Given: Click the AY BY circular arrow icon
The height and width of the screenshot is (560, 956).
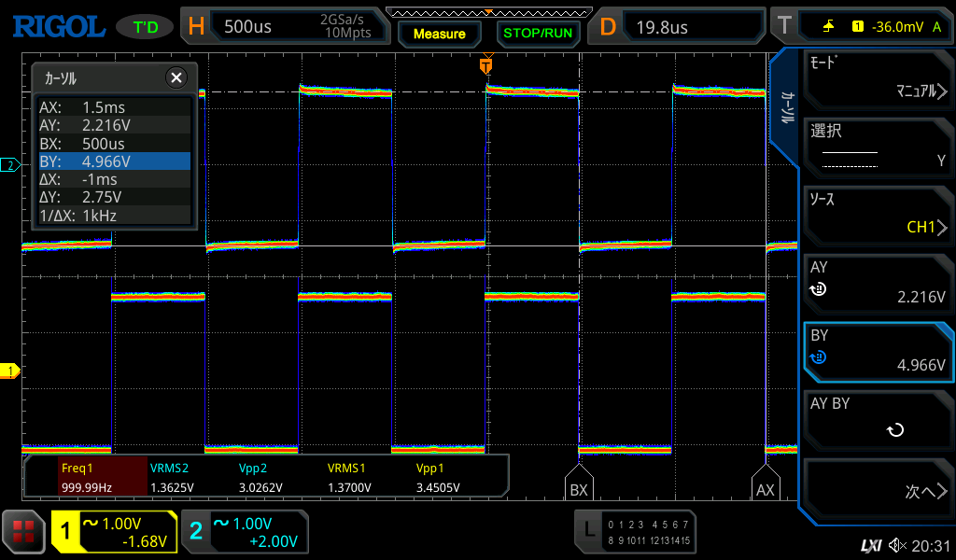Looking at the screenshot, I should pos(894,430).
